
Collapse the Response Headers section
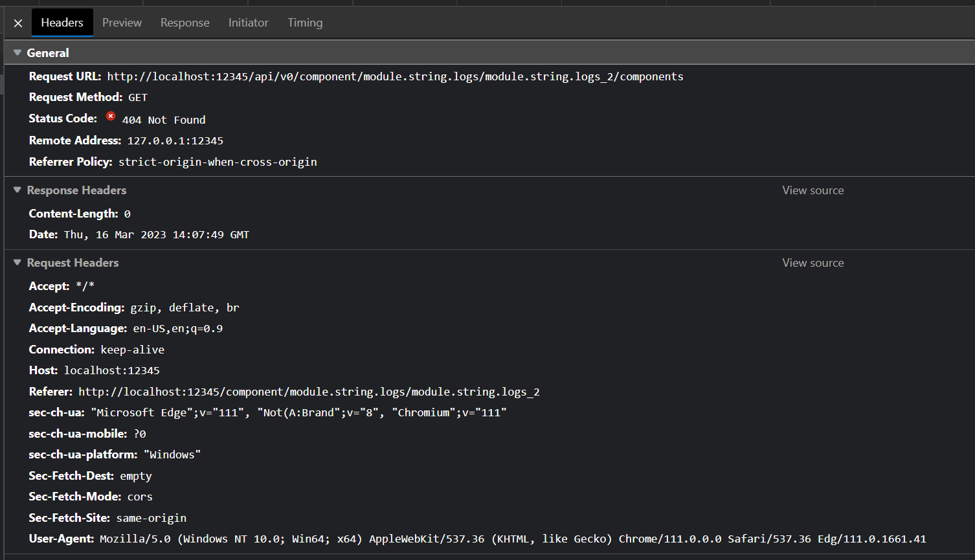(17, 190)
